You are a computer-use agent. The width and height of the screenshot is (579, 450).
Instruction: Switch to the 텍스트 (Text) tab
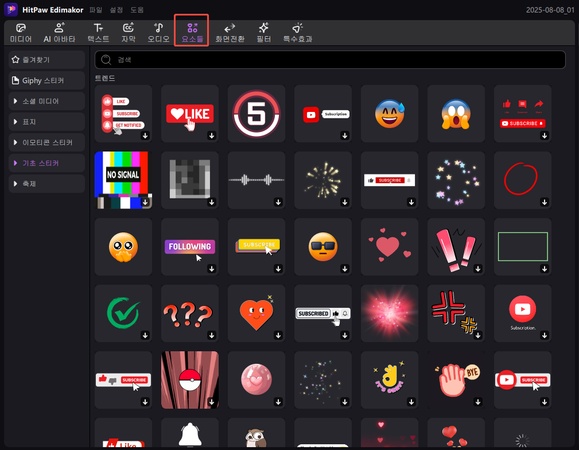click(98, 32)
